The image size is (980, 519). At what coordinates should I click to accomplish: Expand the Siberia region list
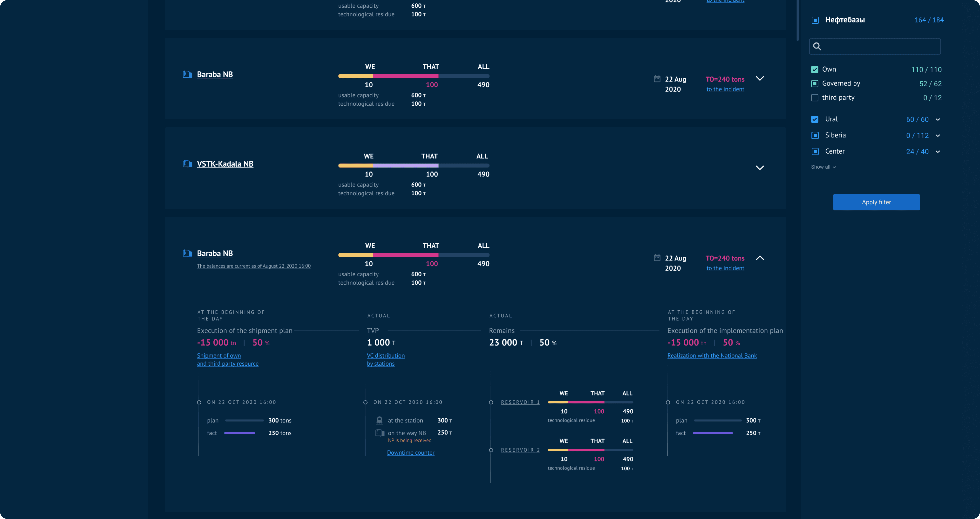(x=938, y=136)
